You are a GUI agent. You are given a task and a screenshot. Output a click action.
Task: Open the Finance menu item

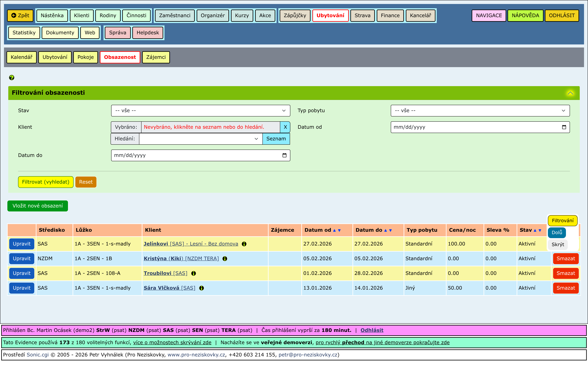390,15
